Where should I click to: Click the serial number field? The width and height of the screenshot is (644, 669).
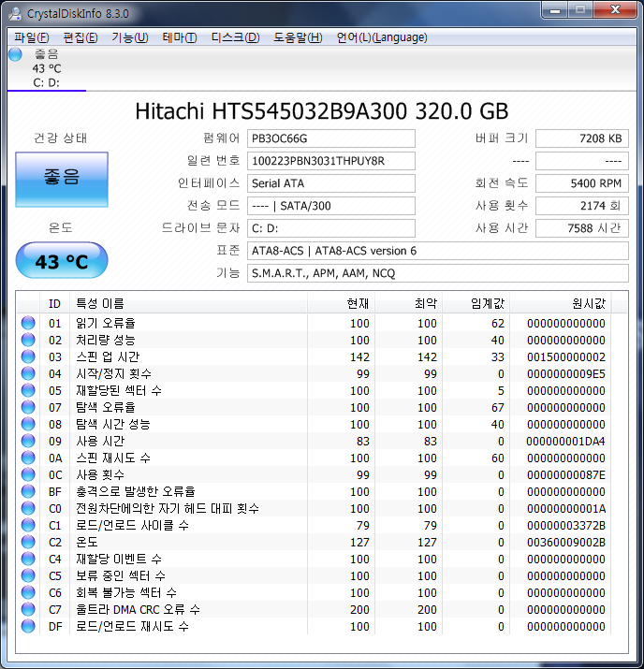(330, 161)
